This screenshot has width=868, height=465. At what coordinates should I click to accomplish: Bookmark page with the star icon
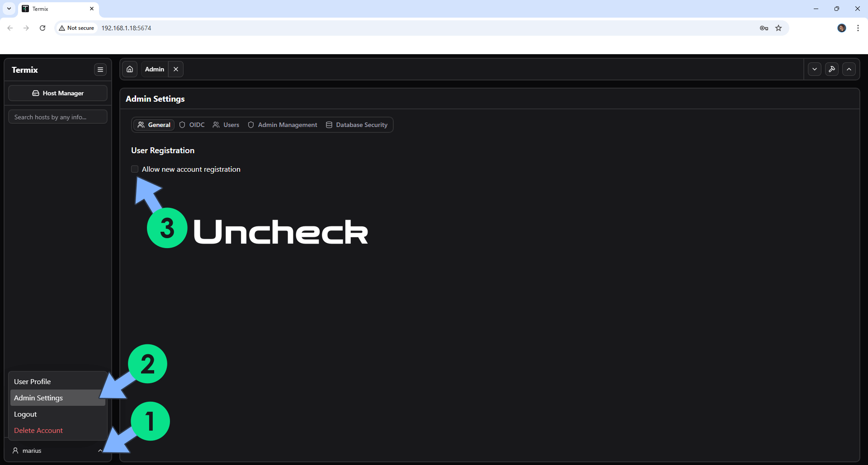[778, 28]
